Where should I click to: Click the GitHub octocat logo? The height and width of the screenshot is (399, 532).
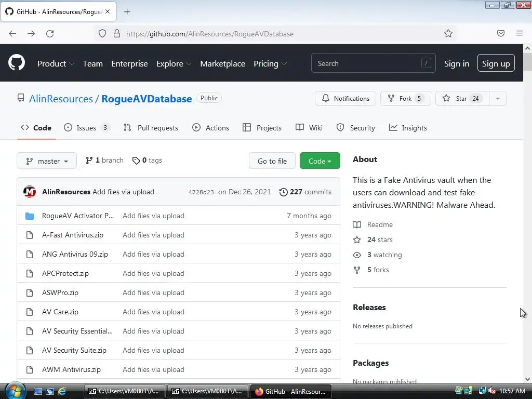[16, 63]
